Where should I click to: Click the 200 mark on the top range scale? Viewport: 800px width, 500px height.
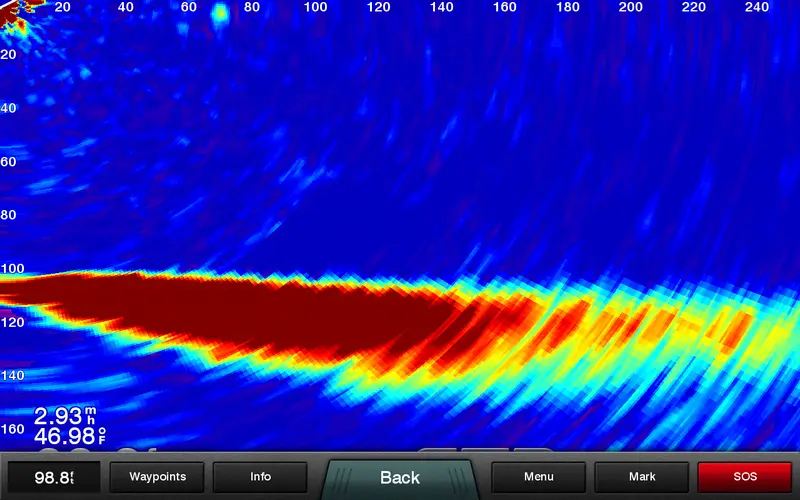630,7
